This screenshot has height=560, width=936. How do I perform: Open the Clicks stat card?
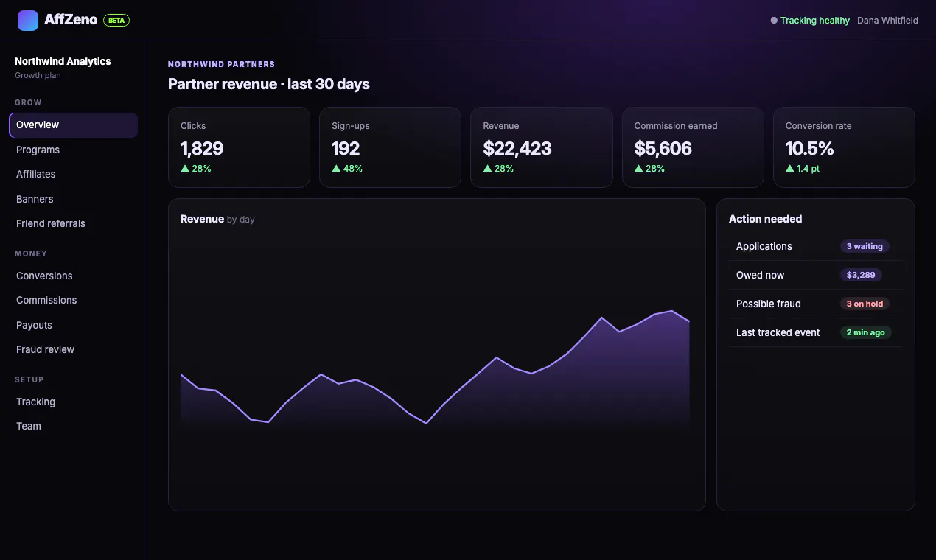click(239, 147)
